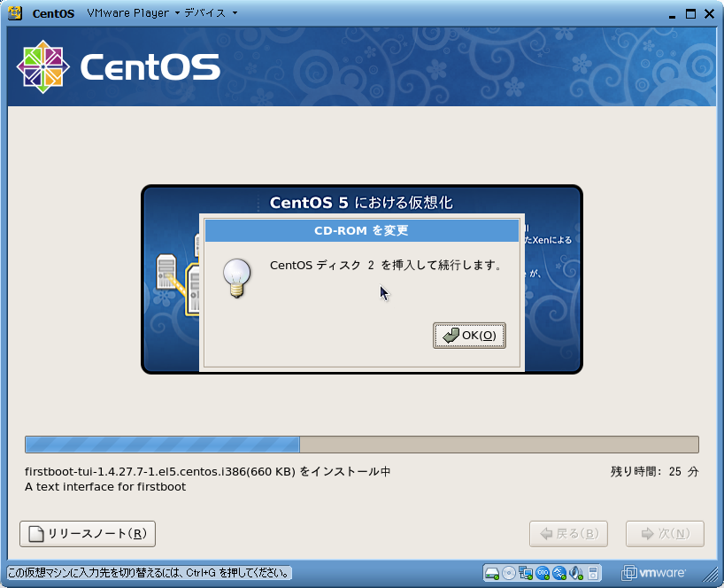Open the VMware Player dropdown menu
724x588 pixels.
click(x=133, y=13)
